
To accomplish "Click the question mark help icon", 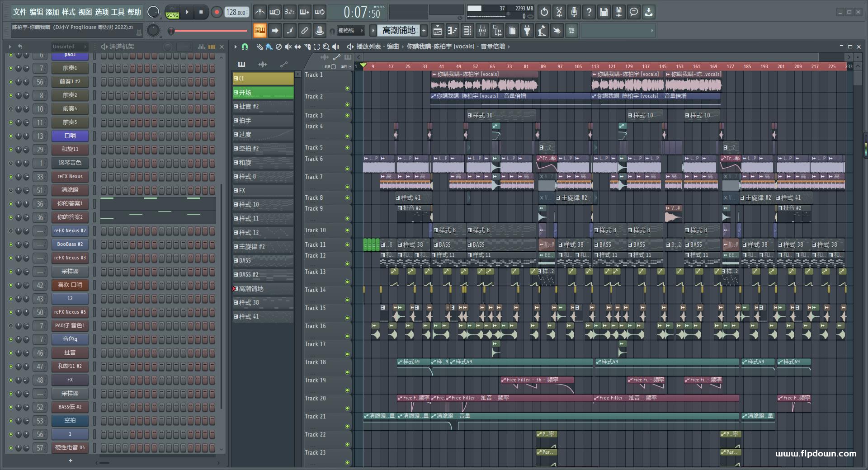I will [x=589, y=12].
